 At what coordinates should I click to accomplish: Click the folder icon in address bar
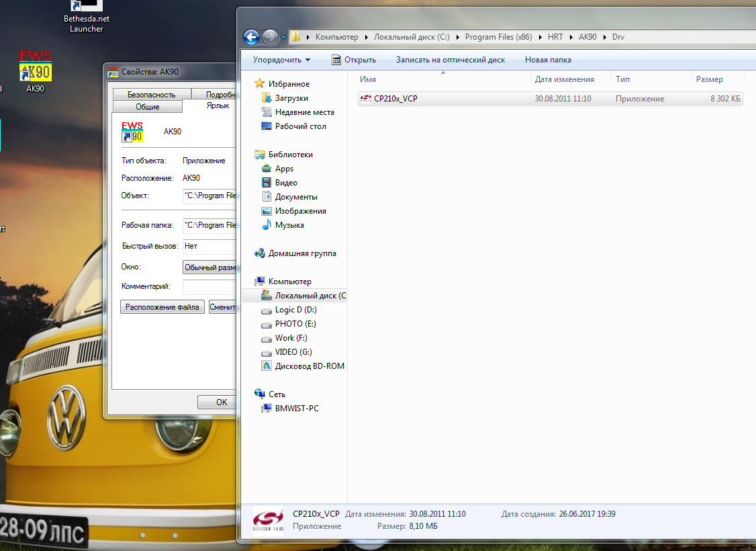tap(295, 37)
